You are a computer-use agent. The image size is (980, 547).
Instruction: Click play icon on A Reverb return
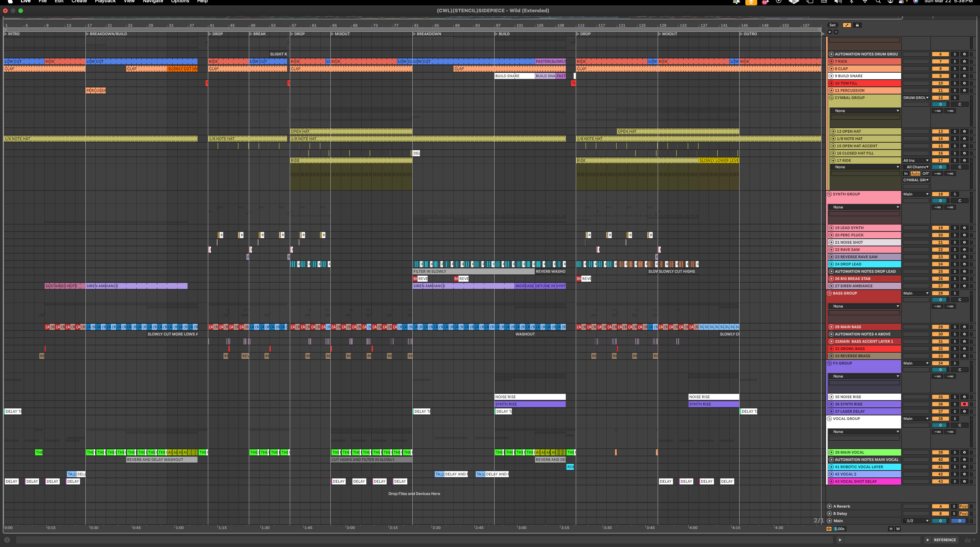point(830,506)
